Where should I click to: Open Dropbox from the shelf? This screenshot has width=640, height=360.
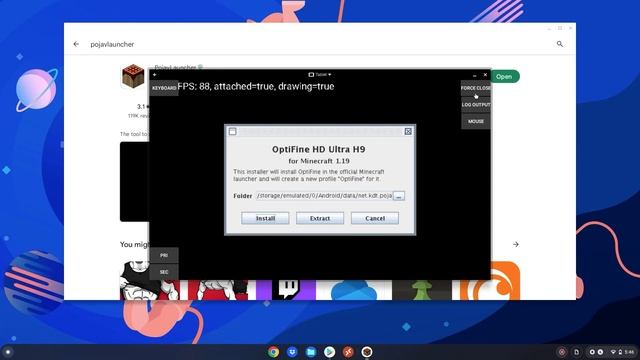(x=292, y=352)
